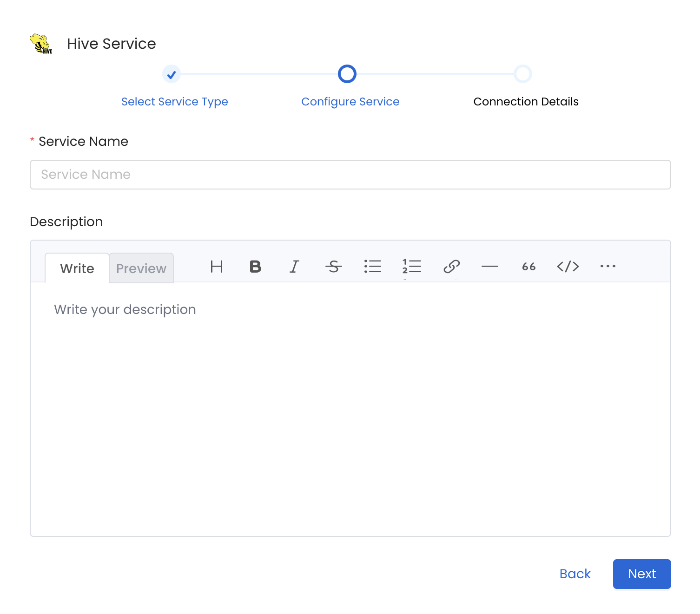Click the Configure Service step circle

click(347, 74)
